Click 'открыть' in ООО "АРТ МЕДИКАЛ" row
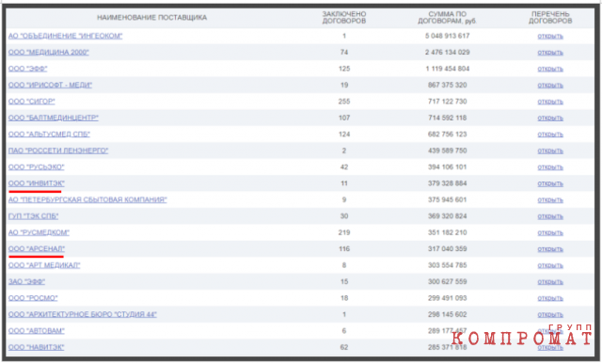 point(550,265)
